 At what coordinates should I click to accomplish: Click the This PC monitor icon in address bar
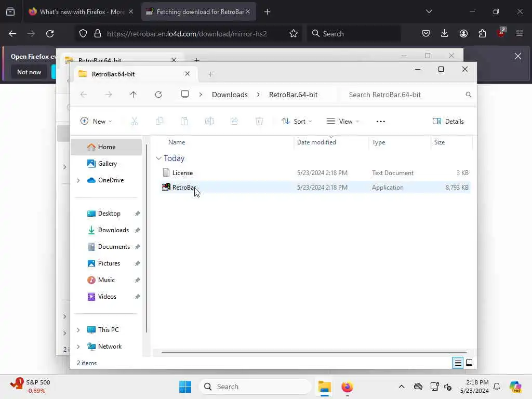tap(185, 95)
